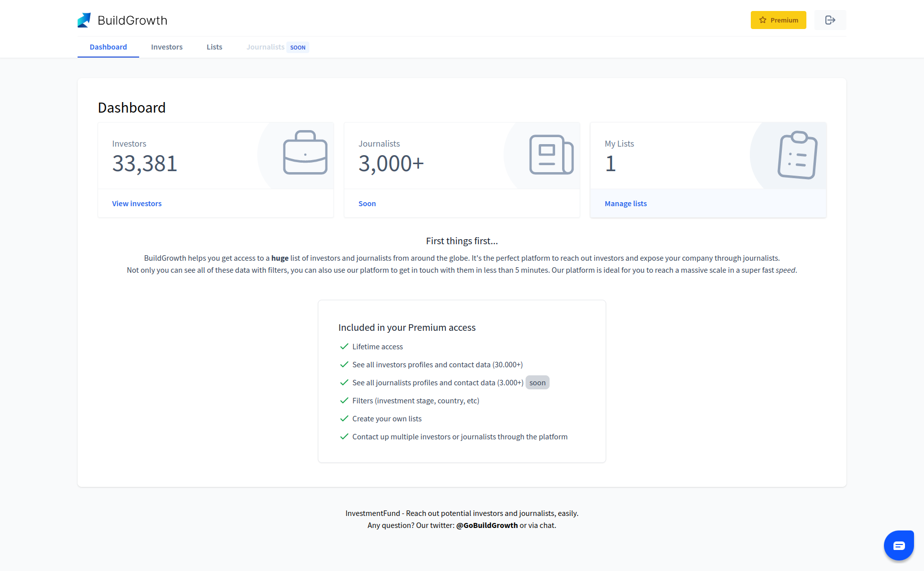This screenshot has width=924, height=571.
Task: Click the newspaper icon in Journalists card
Action: (551, 154)
